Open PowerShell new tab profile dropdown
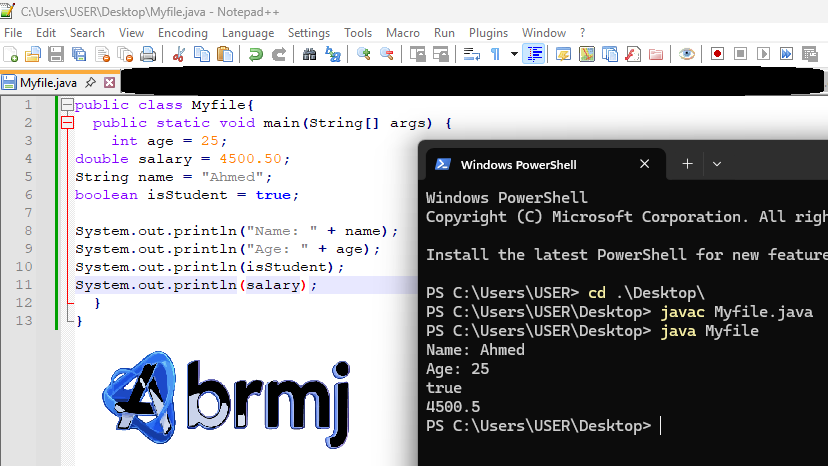 click(717, 164)
